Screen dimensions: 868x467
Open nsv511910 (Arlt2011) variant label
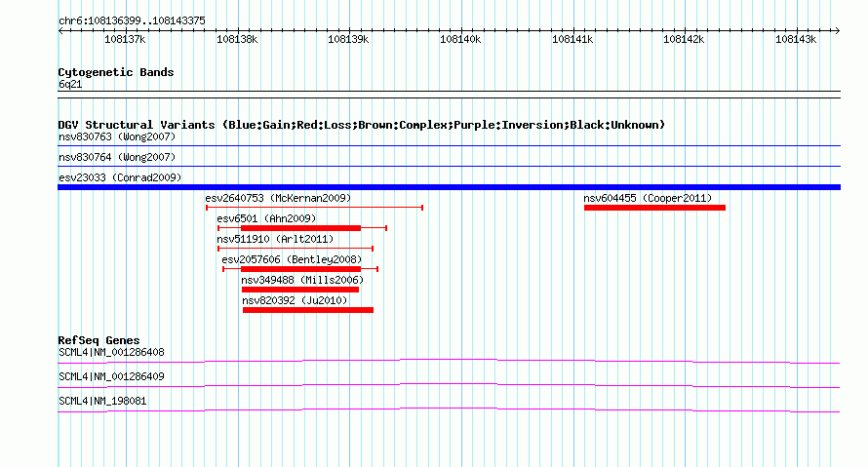pyautogui.click(x=275, y=239)
